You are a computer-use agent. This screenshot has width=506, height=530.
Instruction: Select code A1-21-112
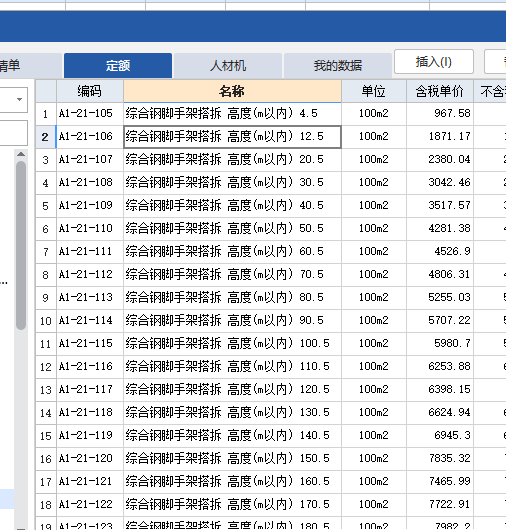tap(86, 274)
